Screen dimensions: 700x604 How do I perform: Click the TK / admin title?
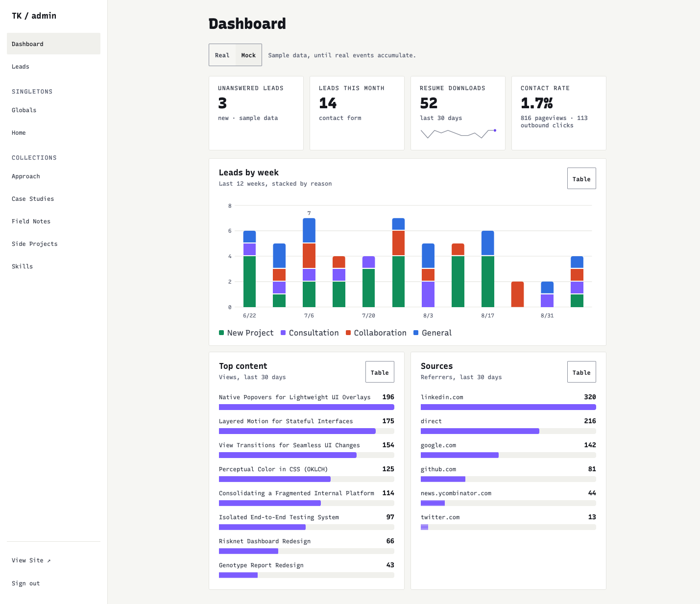point(34,16)
